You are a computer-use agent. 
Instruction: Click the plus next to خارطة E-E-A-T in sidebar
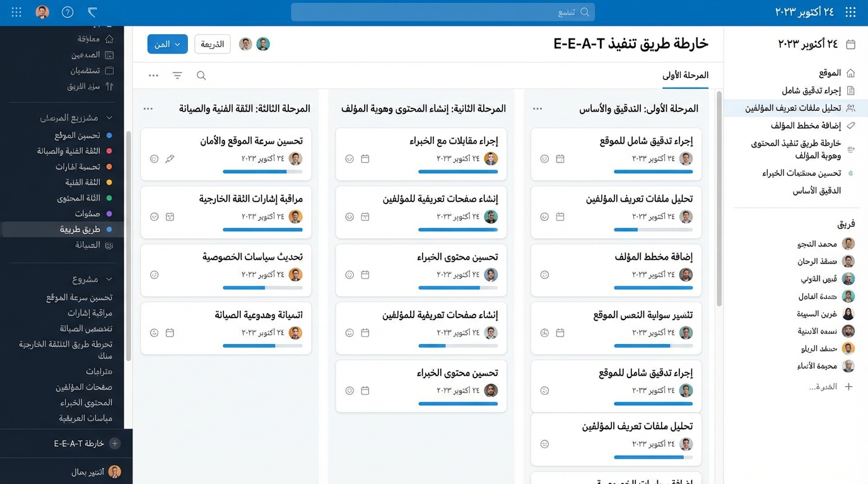pos(114,443)
